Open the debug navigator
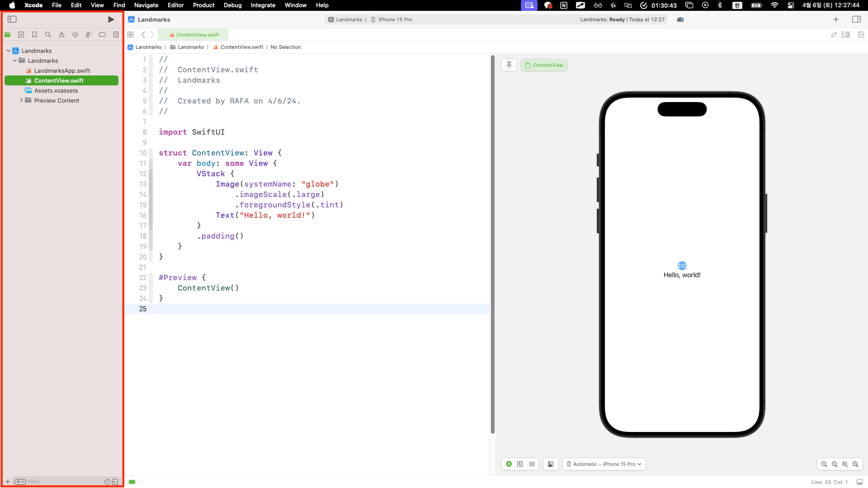 [x=89, y=35]
